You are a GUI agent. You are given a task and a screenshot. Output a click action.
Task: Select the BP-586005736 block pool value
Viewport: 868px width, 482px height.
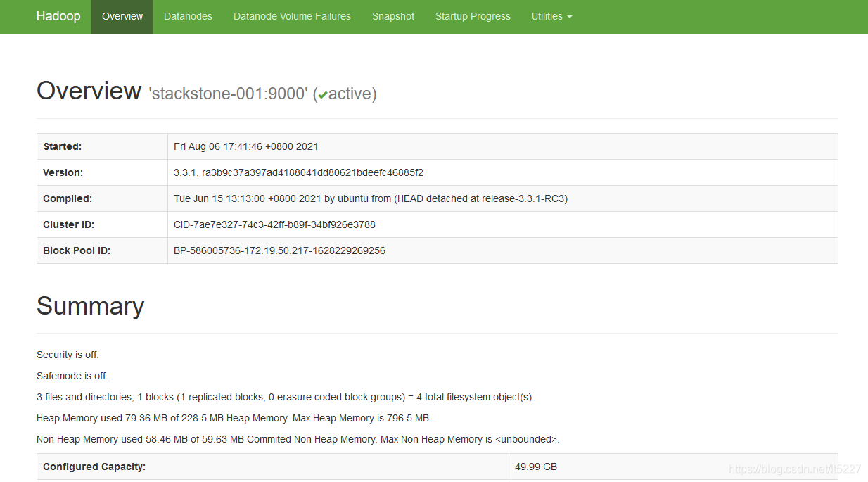pos(279,250)
